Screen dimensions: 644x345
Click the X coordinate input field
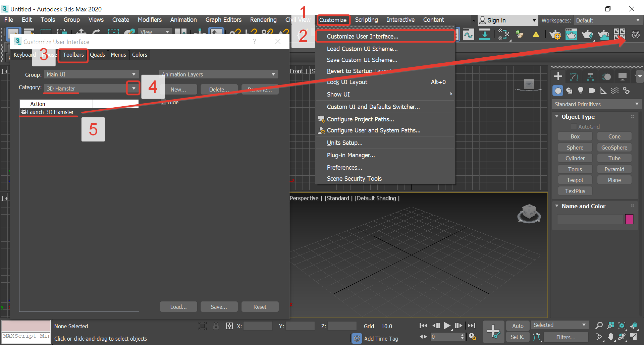tap(258, 326)
